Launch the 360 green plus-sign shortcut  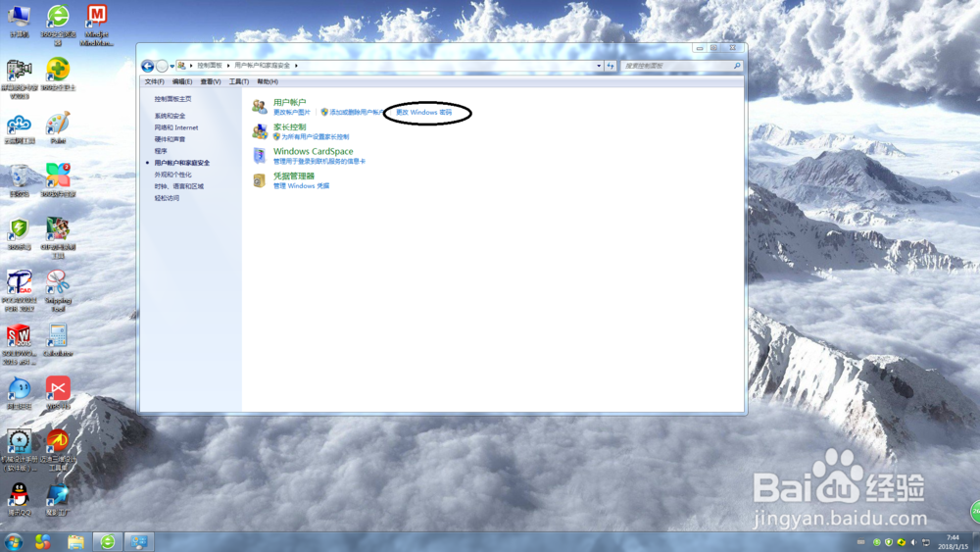[58, 75]
